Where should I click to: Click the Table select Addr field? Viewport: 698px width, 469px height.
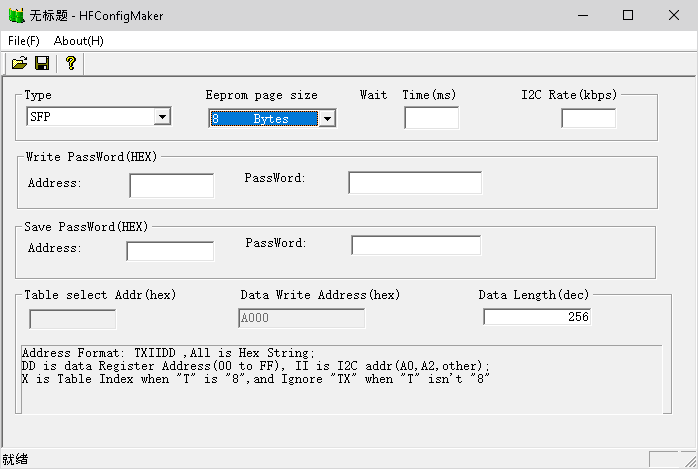(72, 319)
